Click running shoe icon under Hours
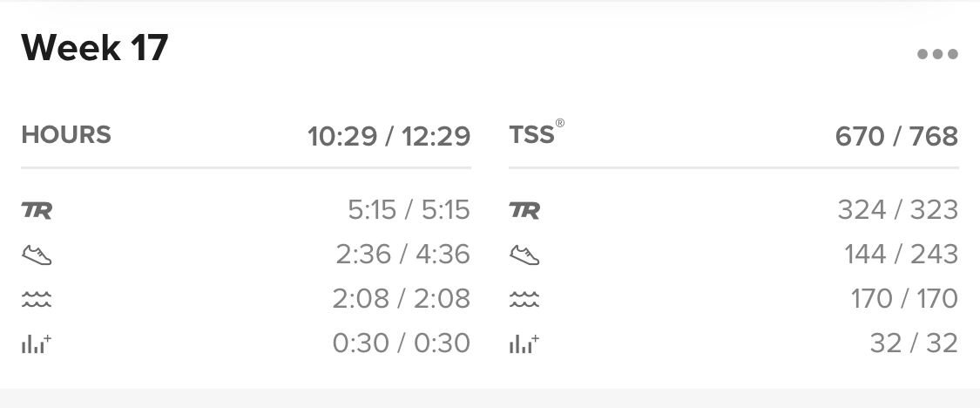The height and width of the screenshot is (408, 980). [x=37, y=255]
